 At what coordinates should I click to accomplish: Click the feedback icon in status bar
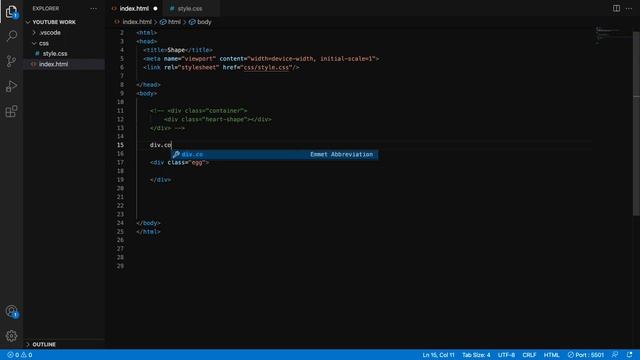click(615, 355)
